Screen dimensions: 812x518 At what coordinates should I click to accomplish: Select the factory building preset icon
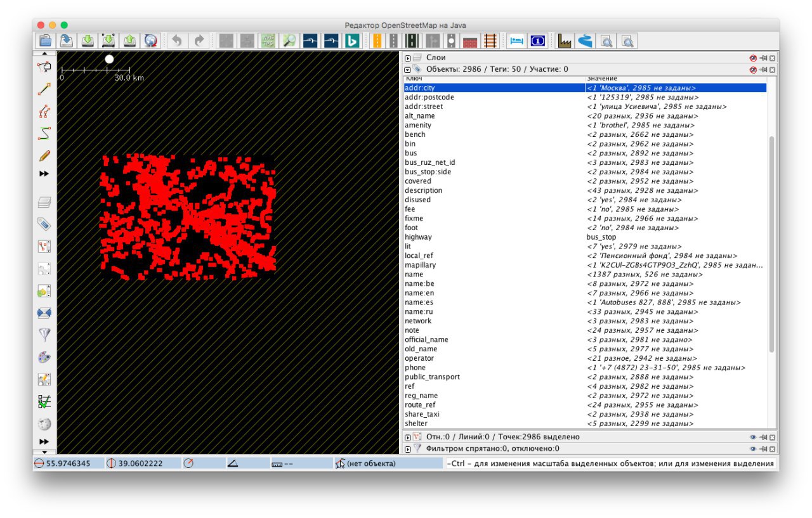click(565, 41)
